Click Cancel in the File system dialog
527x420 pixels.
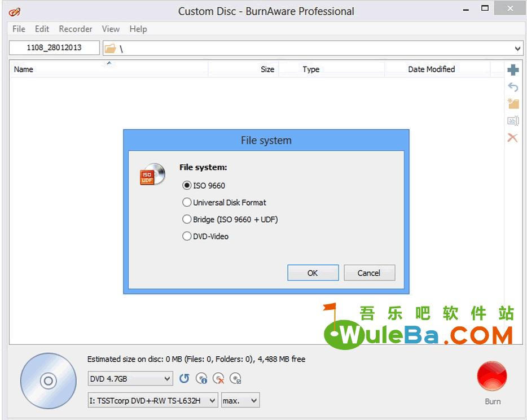[x=369, y=273]
